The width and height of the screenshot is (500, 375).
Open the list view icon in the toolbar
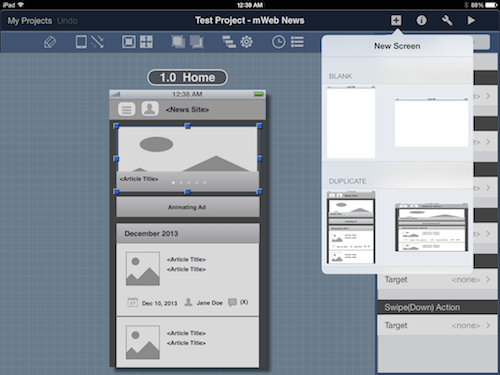click(297, 42)
